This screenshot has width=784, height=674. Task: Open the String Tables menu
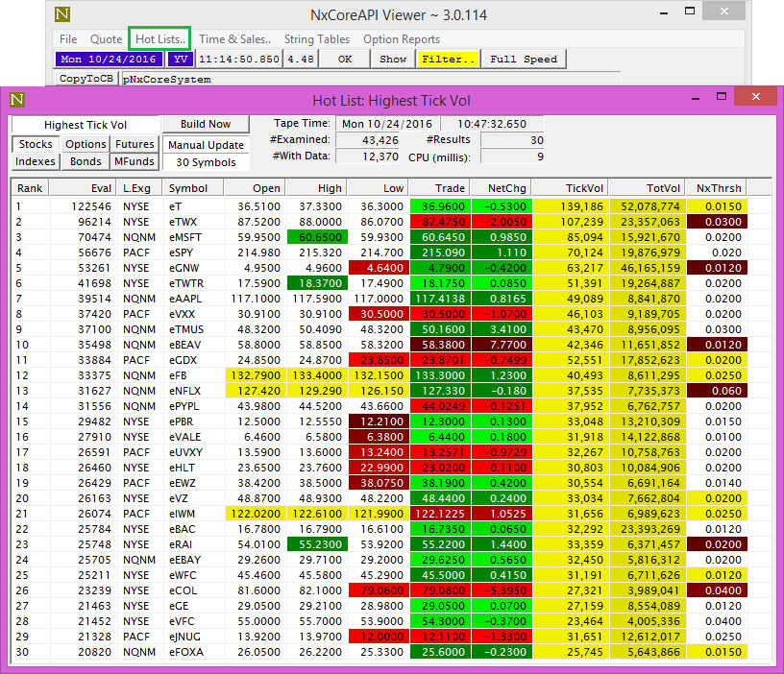tap(317, 39)
